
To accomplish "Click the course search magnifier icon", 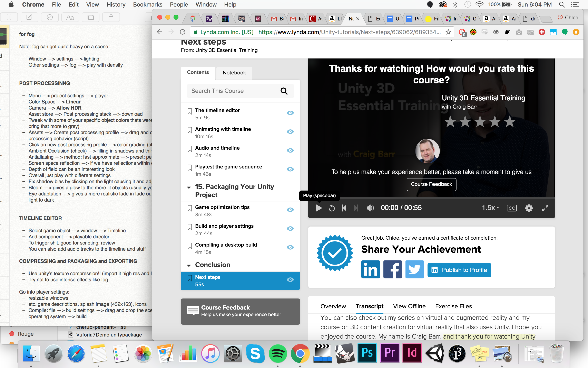I will tap(284, 91).
